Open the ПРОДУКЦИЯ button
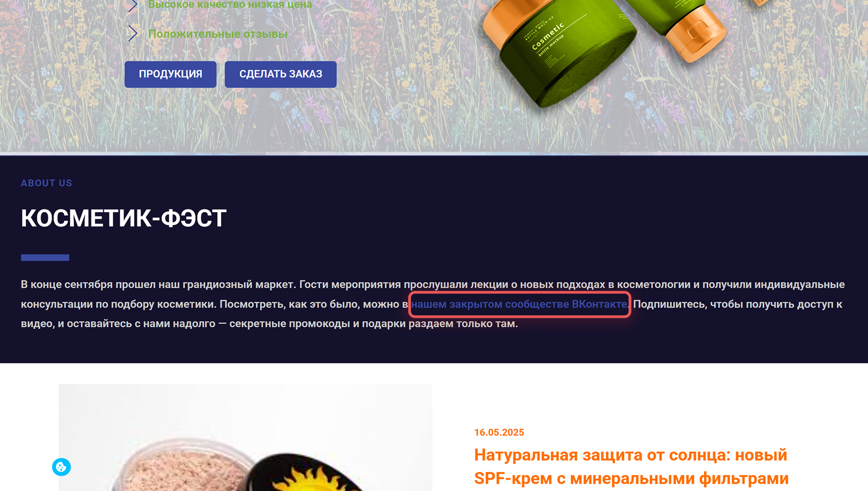 point(170,74)
